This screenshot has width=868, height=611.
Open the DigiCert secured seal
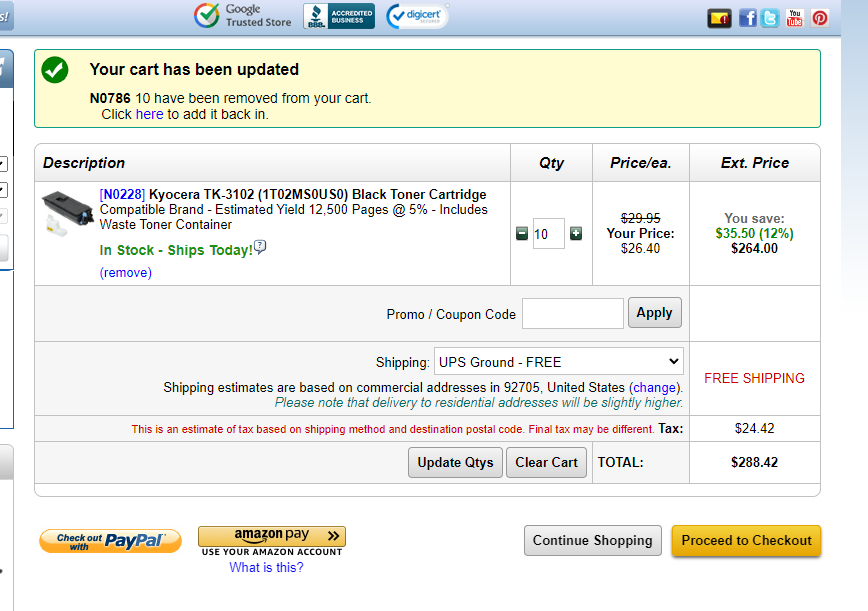click(x=417, y=16)
